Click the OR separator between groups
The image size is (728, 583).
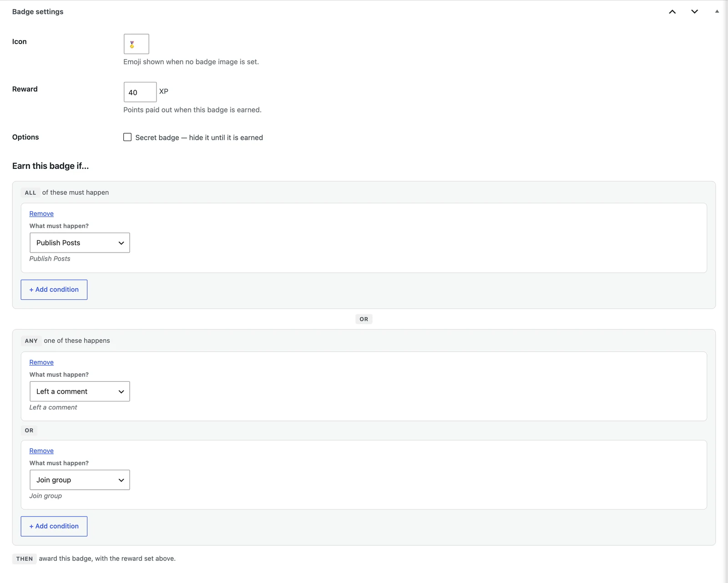point(364,319)
